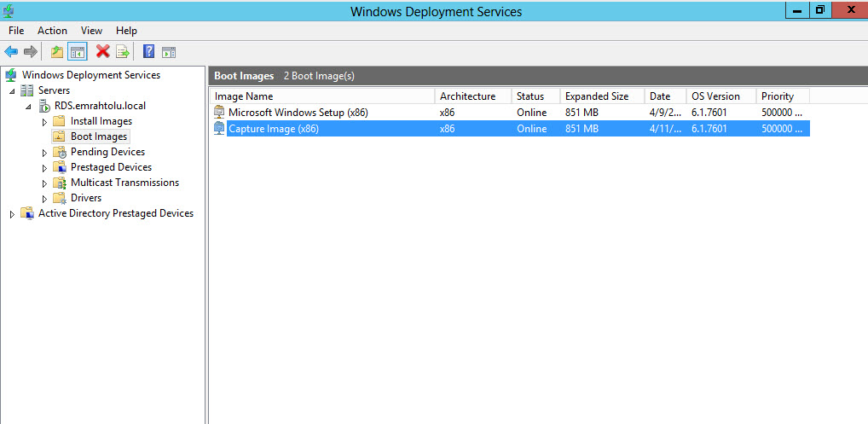
Task: Select the Install Images tree label
Action: coord(101,120)
